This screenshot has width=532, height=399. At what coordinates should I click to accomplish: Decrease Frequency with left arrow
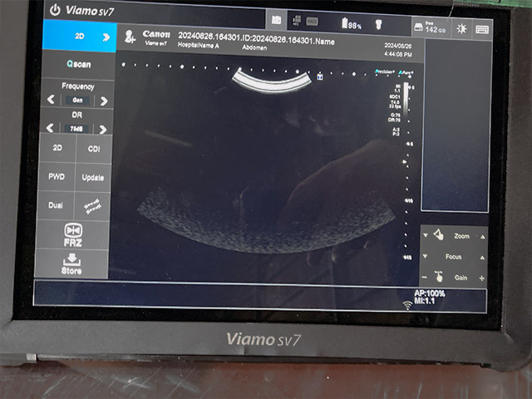pyautogui.click(x=51, y=100)
